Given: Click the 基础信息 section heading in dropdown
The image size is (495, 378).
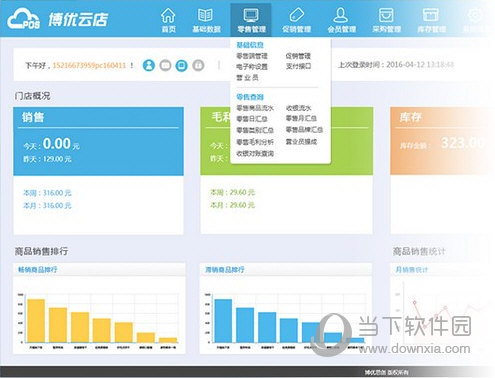Looking at the screenshot, I should [250, 45].
